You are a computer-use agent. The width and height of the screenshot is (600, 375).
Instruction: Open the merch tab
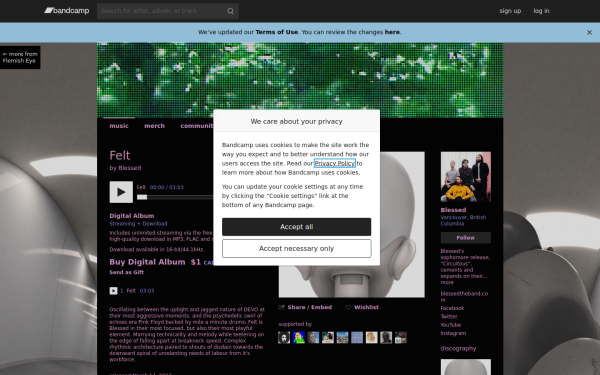(155, 126)
